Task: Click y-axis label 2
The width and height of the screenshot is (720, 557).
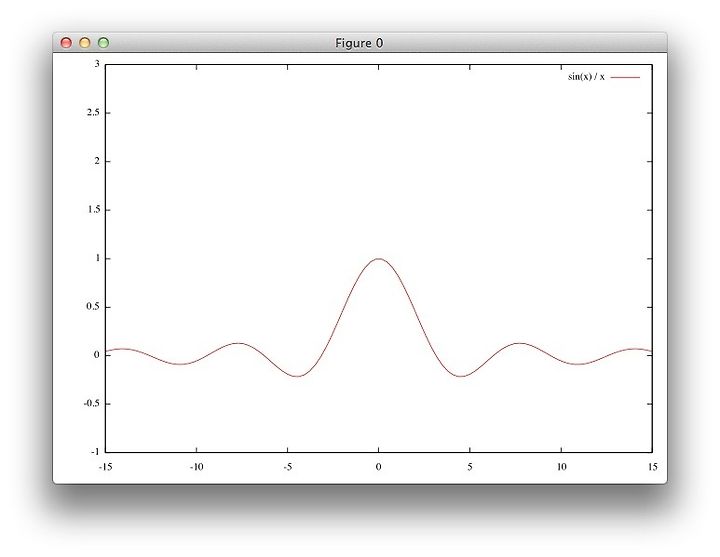Action: (x=97, y=161)
